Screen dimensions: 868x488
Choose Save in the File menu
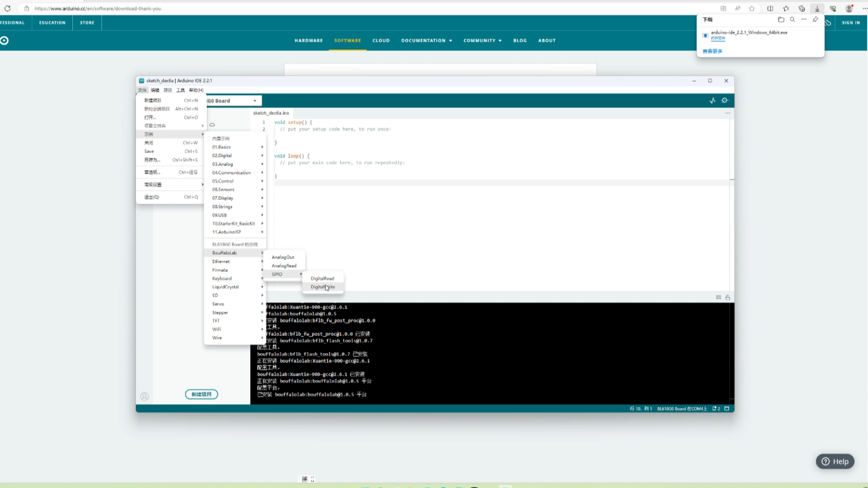pos(171,151)
